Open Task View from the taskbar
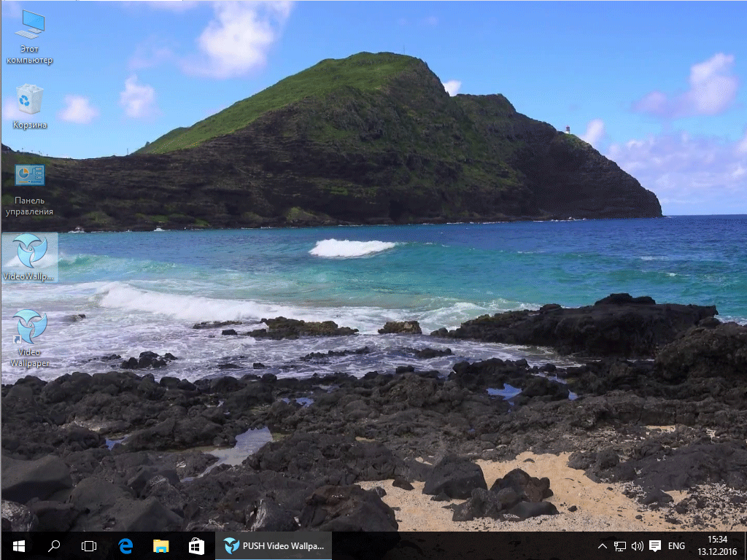Screen dimensions: 747x560 point(89,545)
